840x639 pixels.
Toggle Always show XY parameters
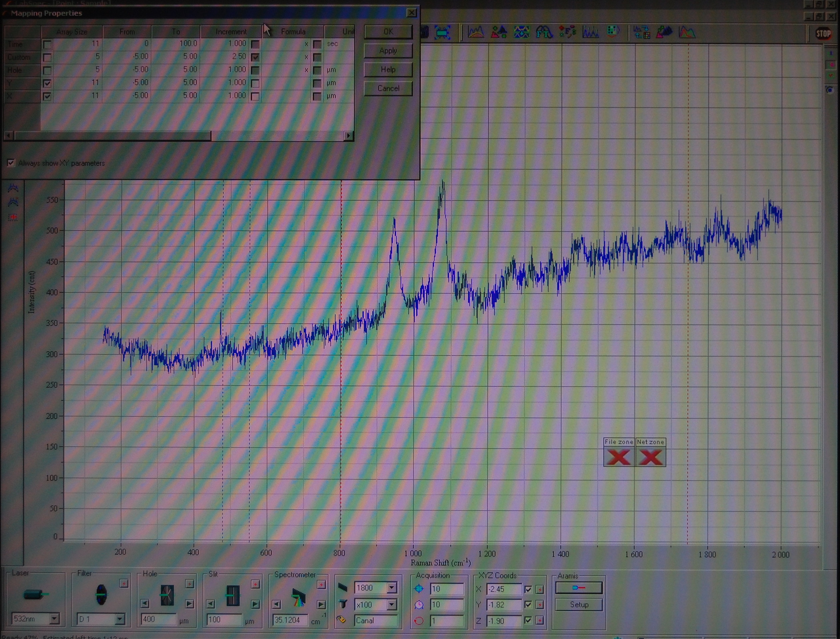[x=11, y=163]
